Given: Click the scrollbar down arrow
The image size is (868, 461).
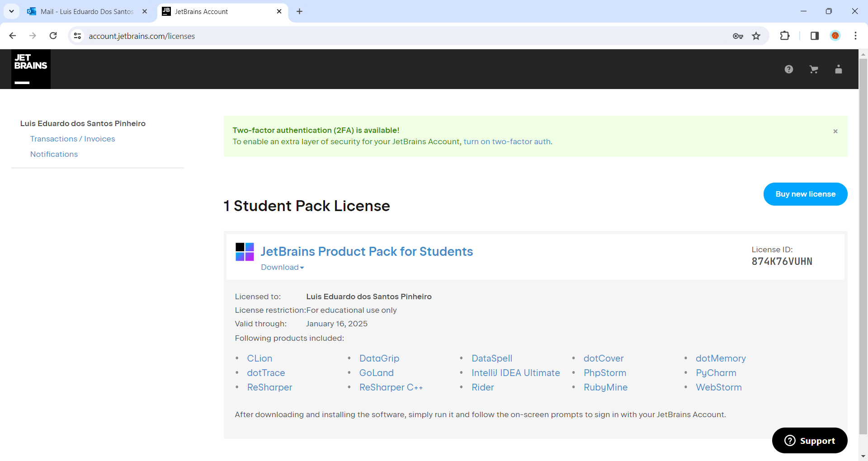Looking at the screenshot, I should coord(863,456).
